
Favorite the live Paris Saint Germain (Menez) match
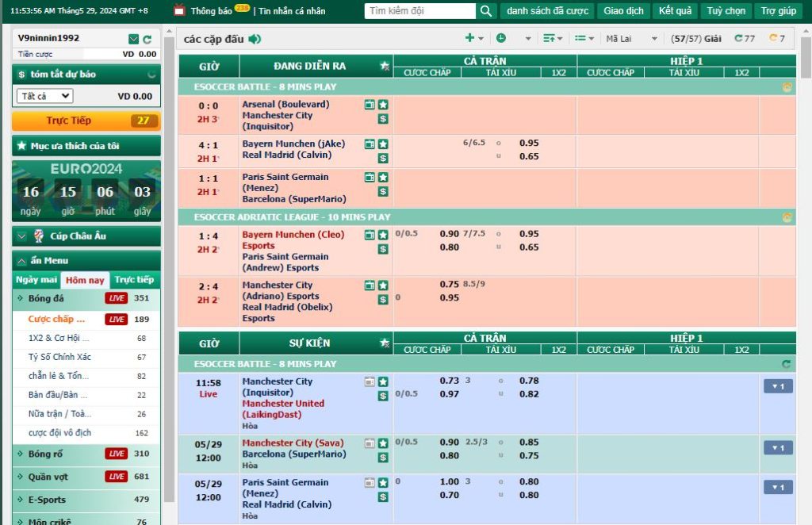383,177
